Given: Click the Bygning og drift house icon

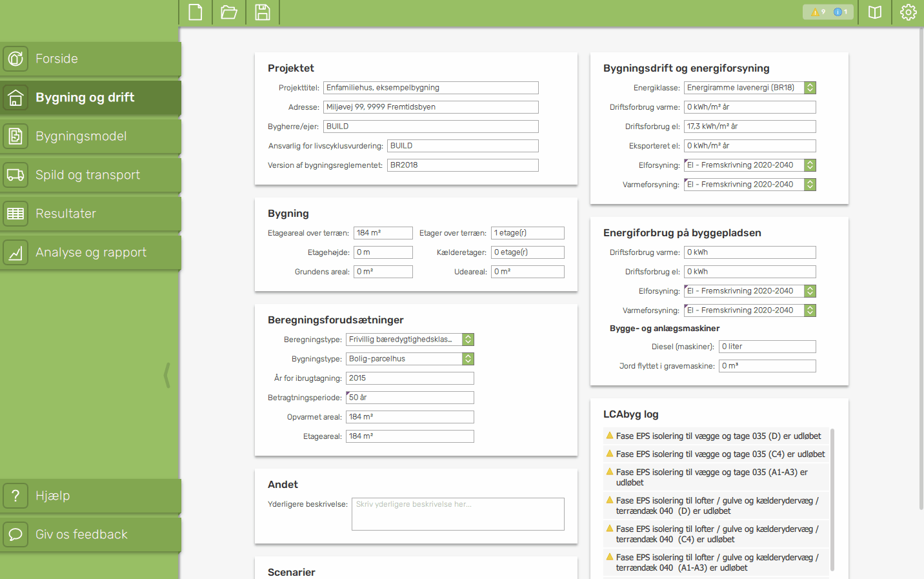Looking at the screenshot, I should pos(15,97).
